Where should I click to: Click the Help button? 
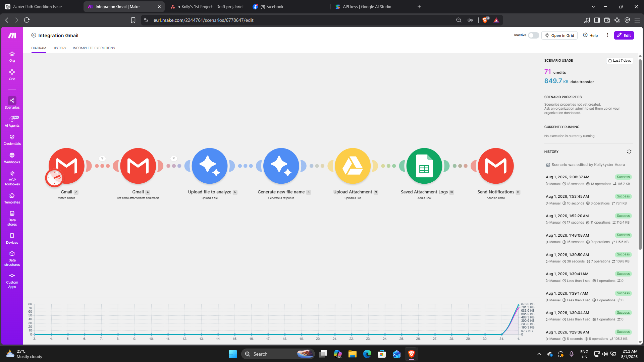point(590,36)
